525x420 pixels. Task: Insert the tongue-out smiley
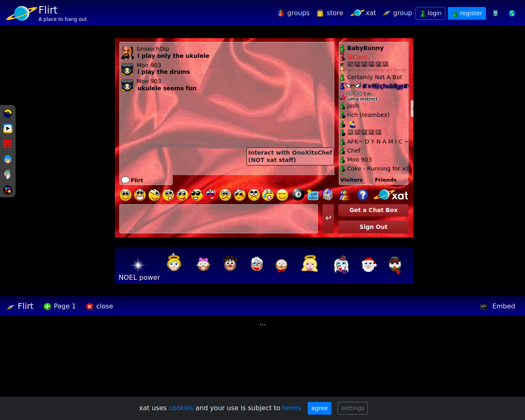click(183, 195)
